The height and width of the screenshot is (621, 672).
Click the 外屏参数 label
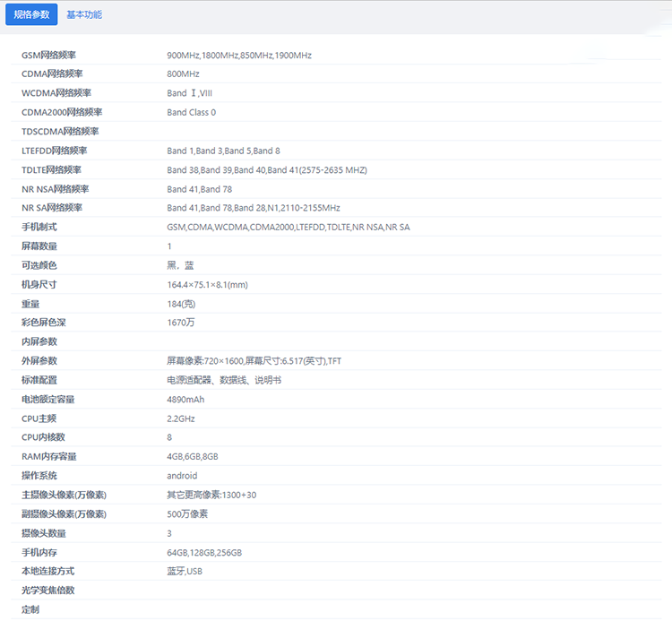point(39,361)
